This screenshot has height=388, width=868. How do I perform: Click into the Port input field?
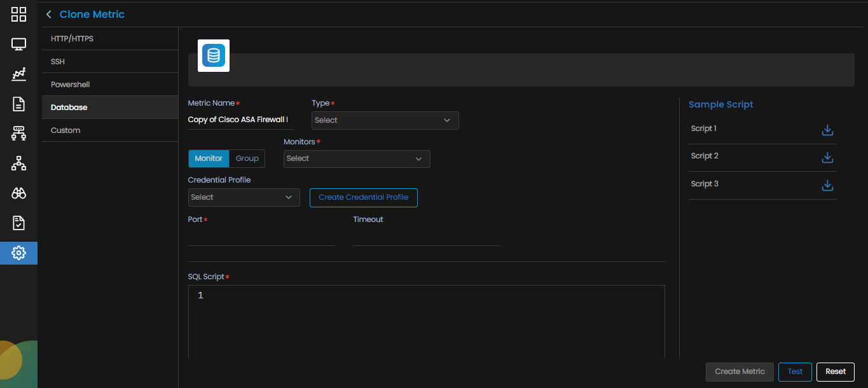click(x=261, y=236)
